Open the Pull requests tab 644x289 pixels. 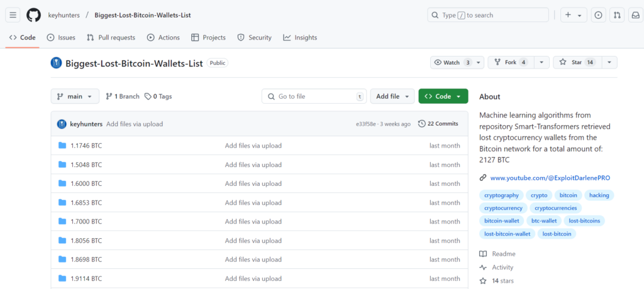tap(111, 37)
